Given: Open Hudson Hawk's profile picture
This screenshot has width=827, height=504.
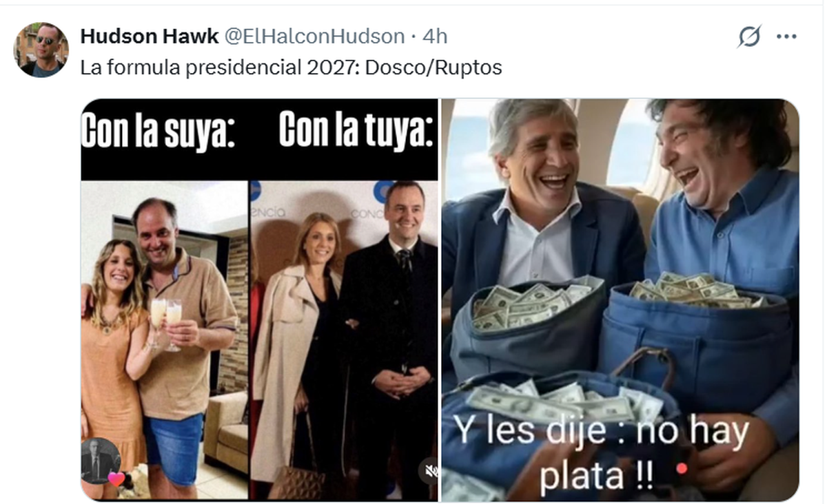Looking at the screenshot, I should coord(41,50).
